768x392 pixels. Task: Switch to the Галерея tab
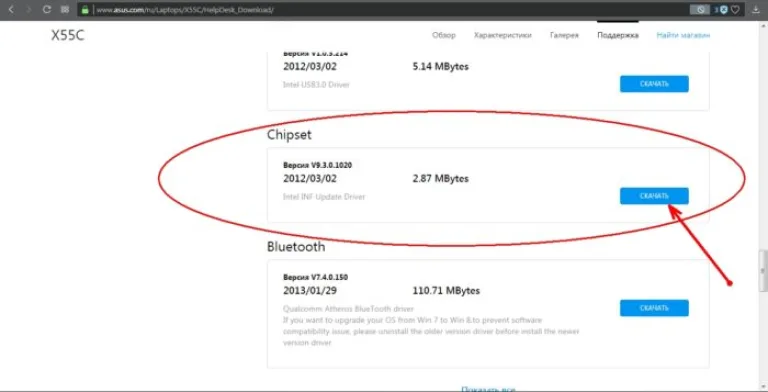564,35
